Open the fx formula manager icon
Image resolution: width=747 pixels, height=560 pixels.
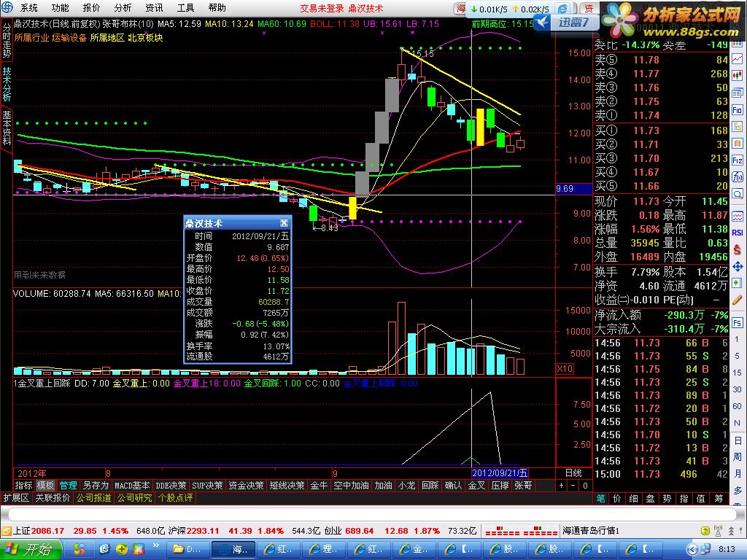pyautogui.click(x=737, y=176)
